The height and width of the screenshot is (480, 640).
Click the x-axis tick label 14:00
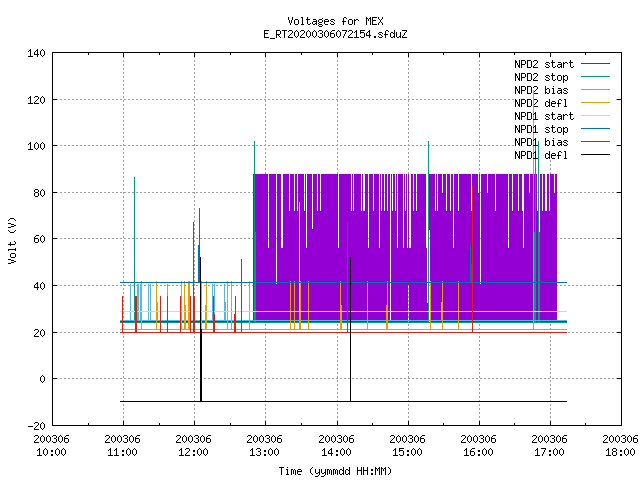click(x=336, y=453)
